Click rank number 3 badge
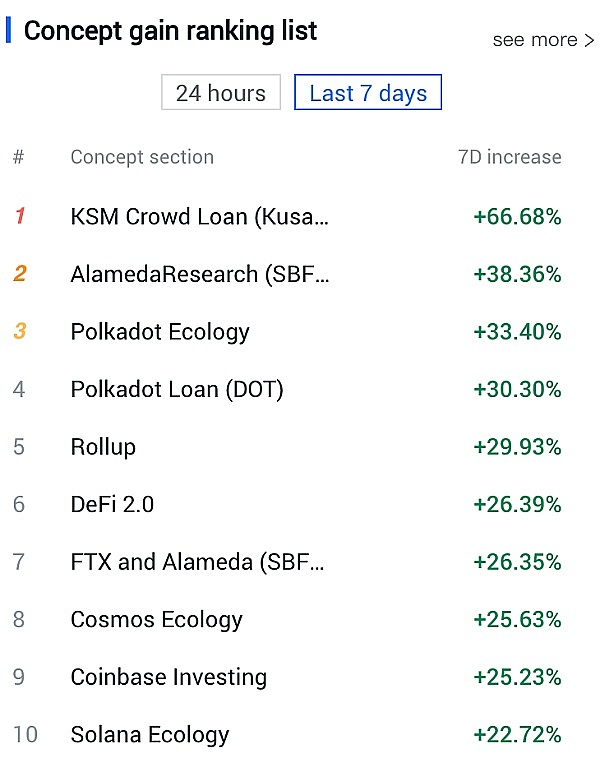The height and width of the screenshot is (781, 600). coord(19,332)
